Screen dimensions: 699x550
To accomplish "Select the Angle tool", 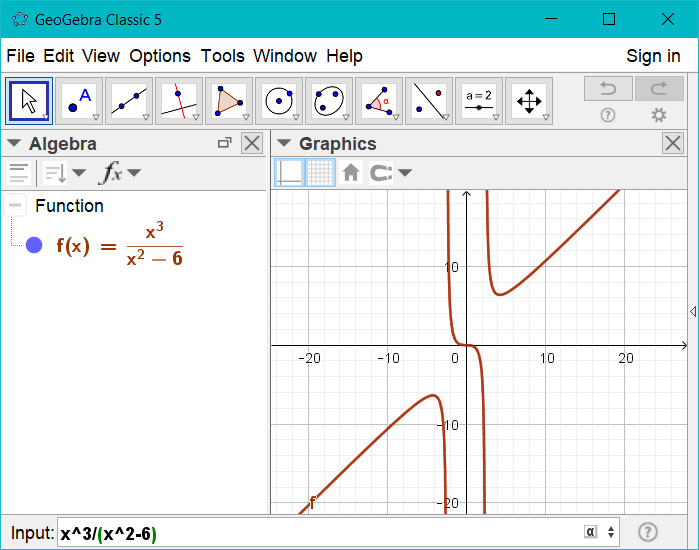I will 378,101.
